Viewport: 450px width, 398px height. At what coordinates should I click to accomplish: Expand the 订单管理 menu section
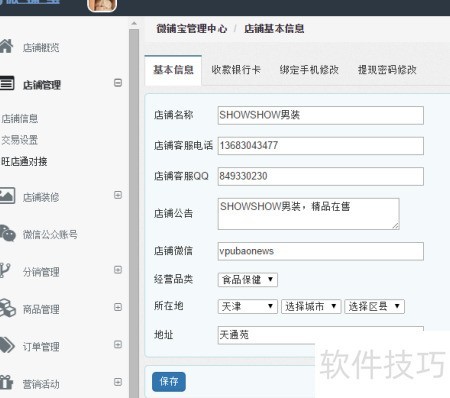click(118, 344)
